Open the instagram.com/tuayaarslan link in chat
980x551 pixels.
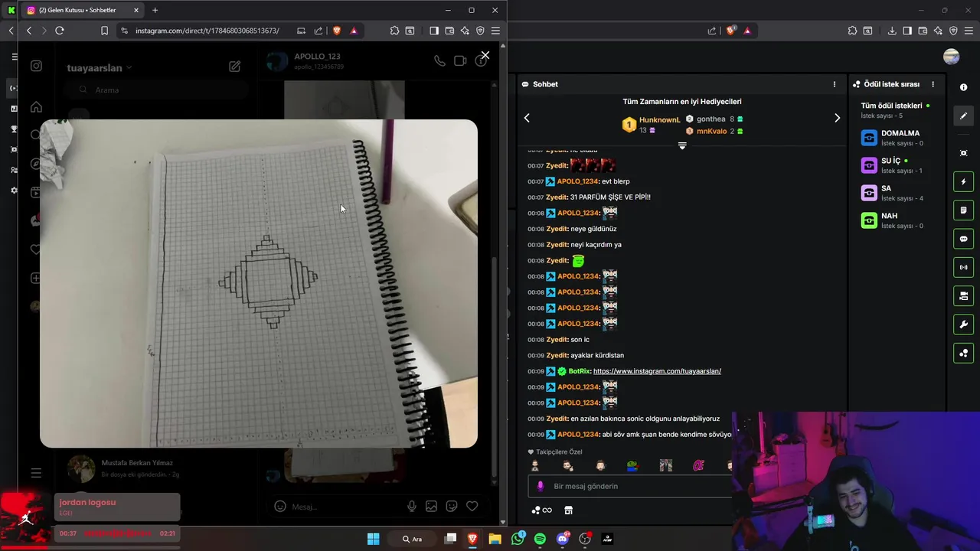click(657, 371)
